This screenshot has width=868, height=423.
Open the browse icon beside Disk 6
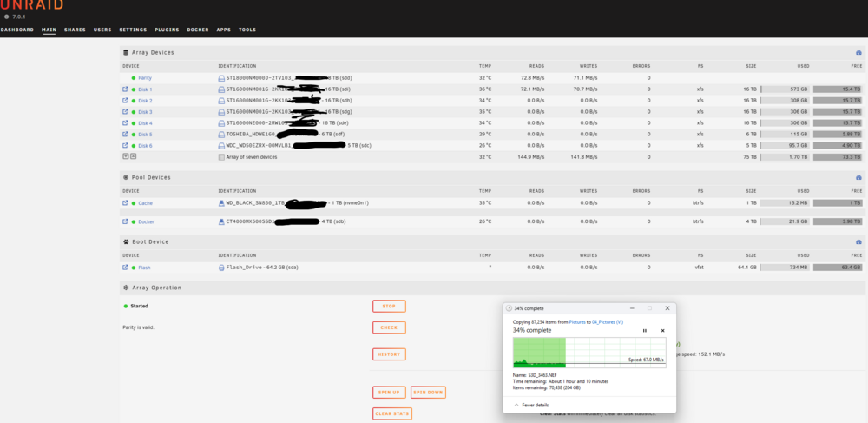point(125,145)
